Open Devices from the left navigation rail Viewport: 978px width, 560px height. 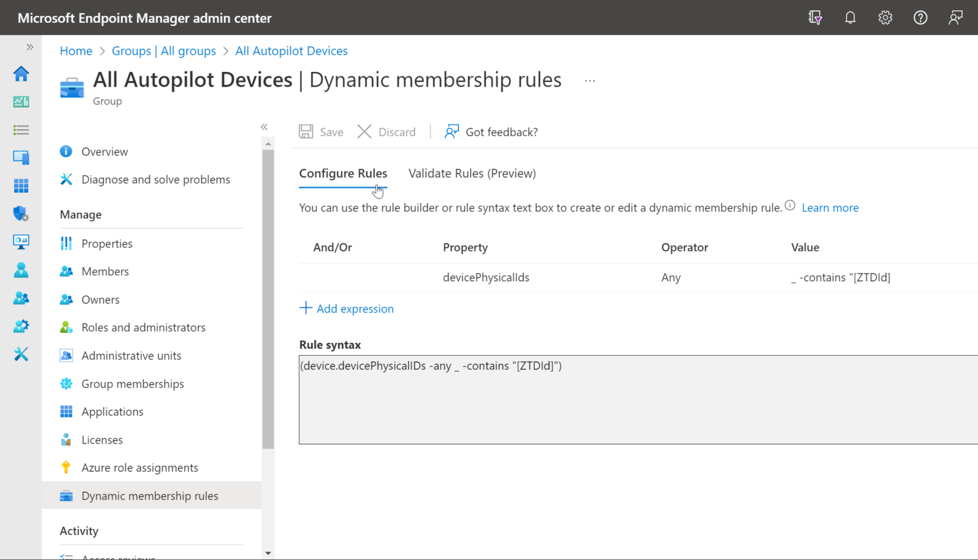point(21,157)
